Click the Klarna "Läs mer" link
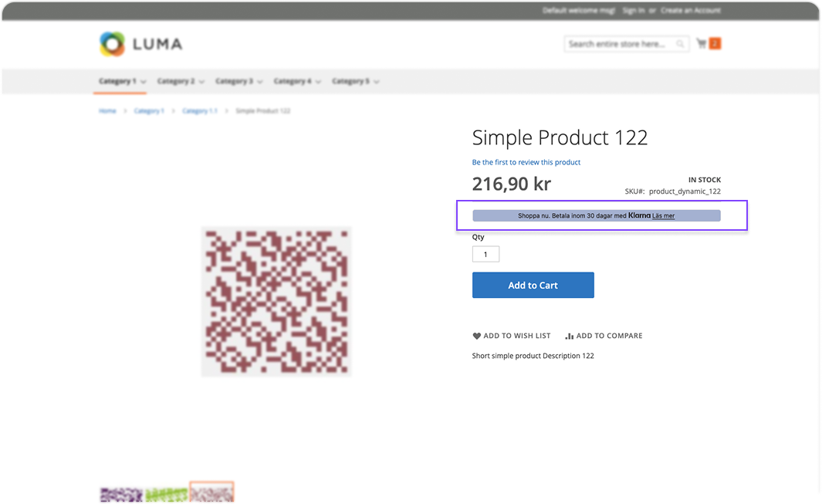The width and height of the screenshot is (822, 504). coord(663,216)
